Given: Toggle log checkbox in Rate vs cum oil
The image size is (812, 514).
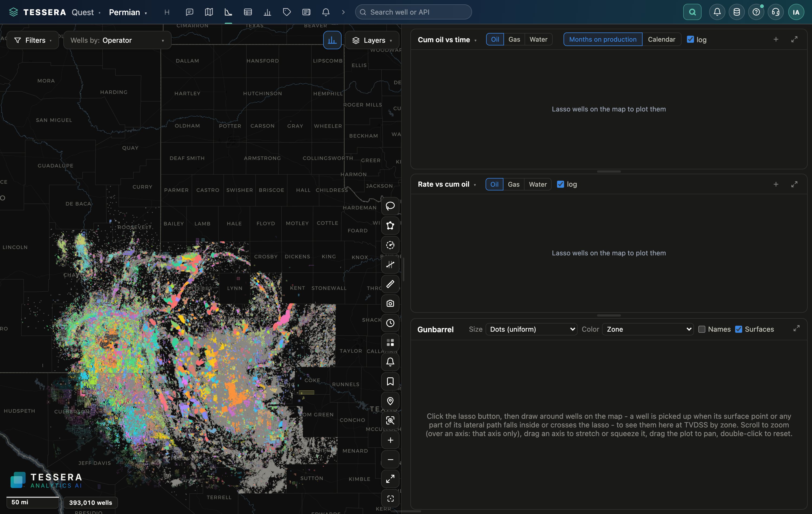Looking at the screenshot, I should (x=561, y=184).
